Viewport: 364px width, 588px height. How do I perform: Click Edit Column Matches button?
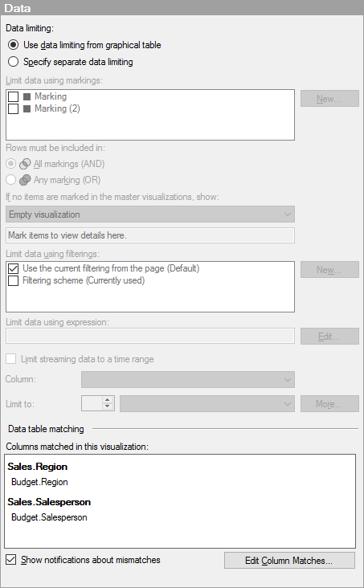point(289,560)
